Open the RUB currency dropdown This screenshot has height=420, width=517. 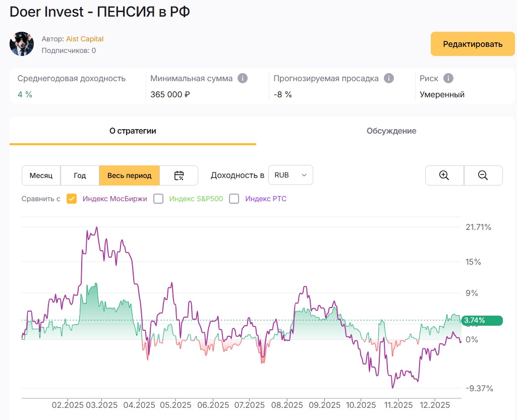[291, 175]
